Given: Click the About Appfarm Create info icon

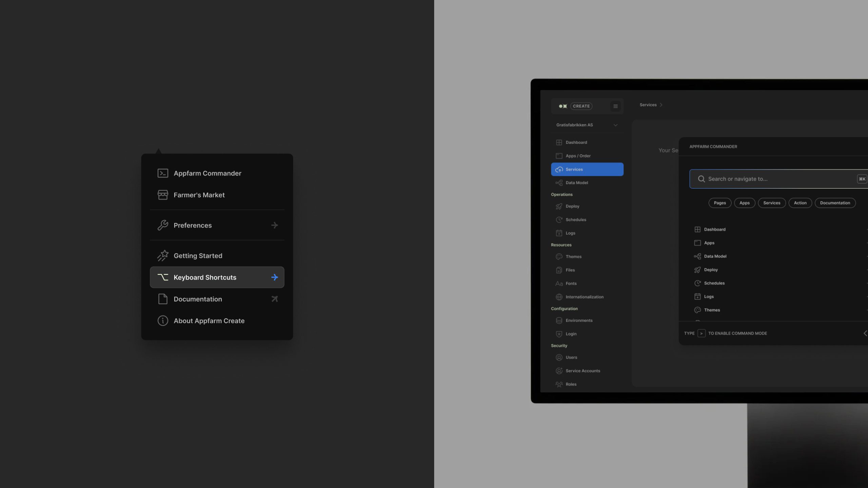Looking at the screenshot, I should click(163, 321).
